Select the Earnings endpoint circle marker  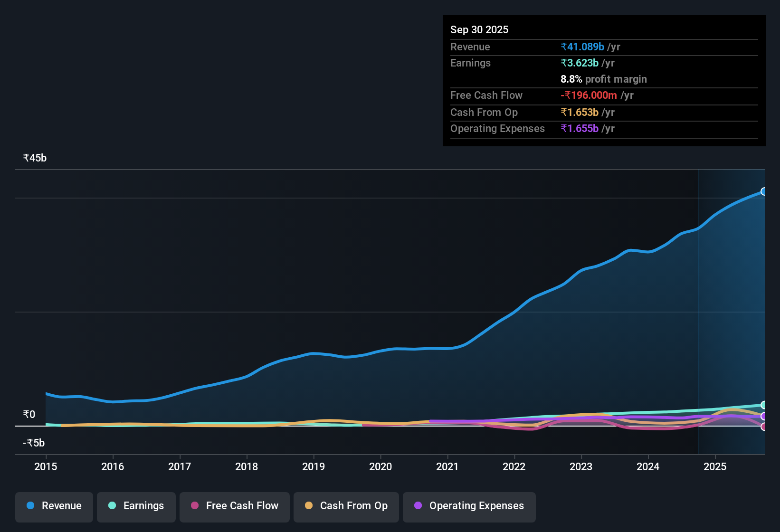point(764,405)
